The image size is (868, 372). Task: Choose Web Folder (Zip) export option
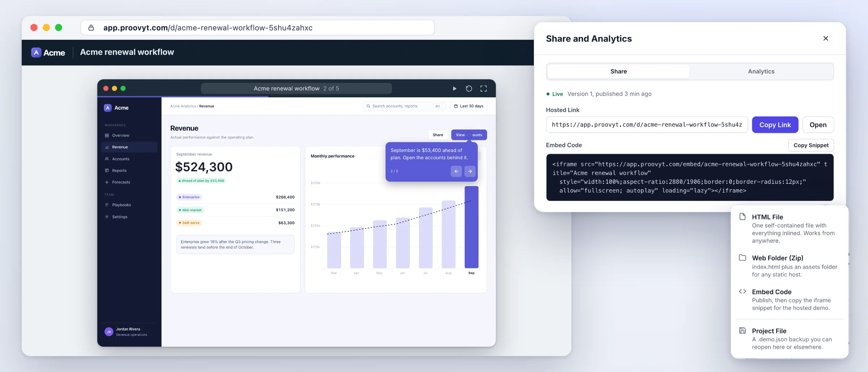pyautogui.click(x=790, y=266)
